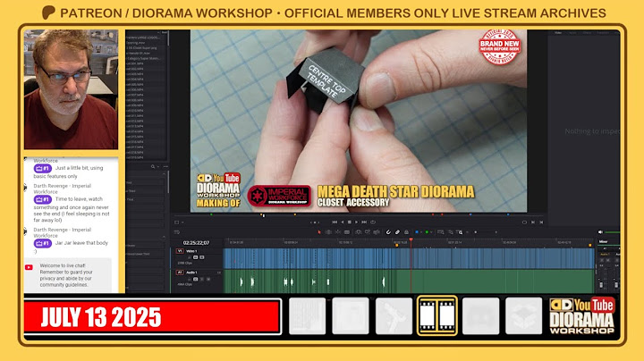The image size is (644, 361).
Task: Play the timeline in reverse
Action: click(342, 222)
